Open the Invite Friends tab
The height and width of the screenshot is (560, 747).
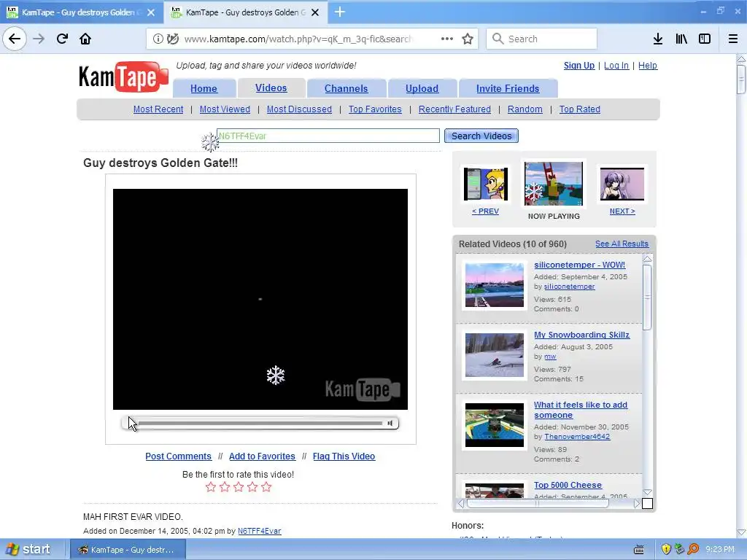pyautogui.click(x=508, y=88)
